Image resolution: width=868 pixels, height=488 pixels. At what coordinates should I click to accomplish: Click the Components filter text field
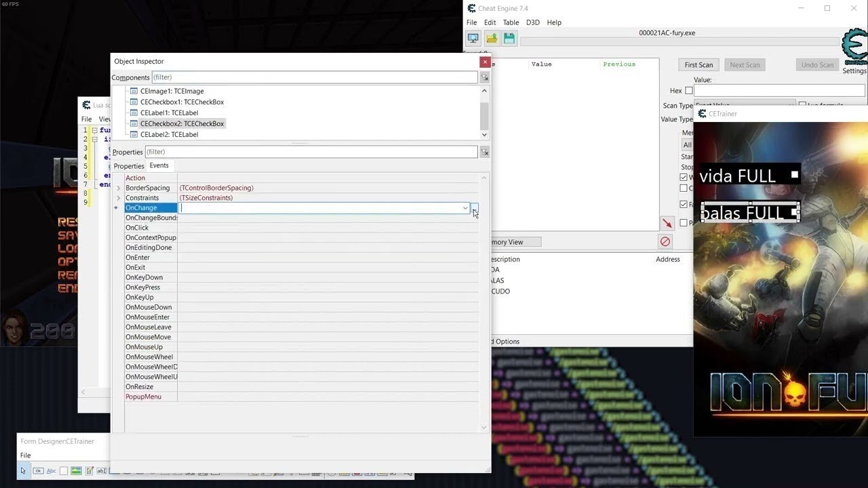(x=315, y=77)
